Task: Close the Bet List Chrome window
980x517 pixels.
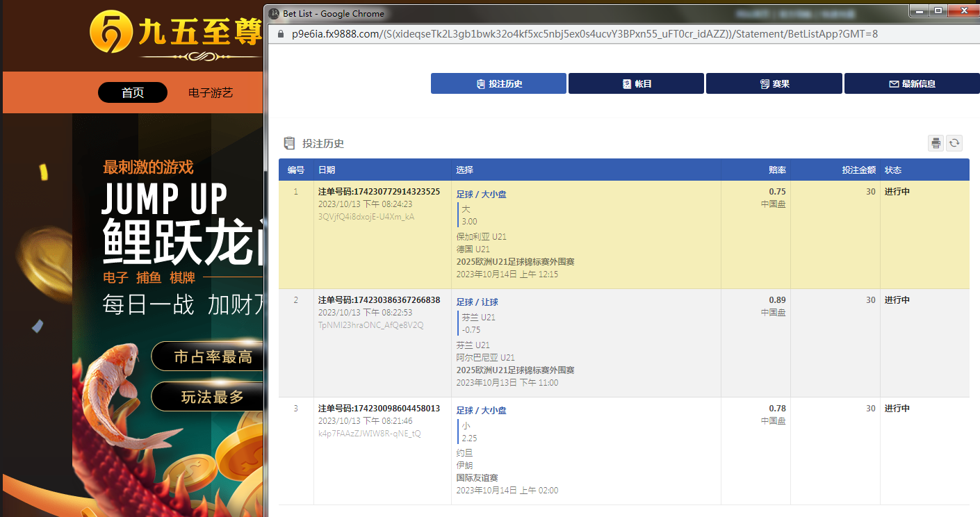Action: (963, 10)
